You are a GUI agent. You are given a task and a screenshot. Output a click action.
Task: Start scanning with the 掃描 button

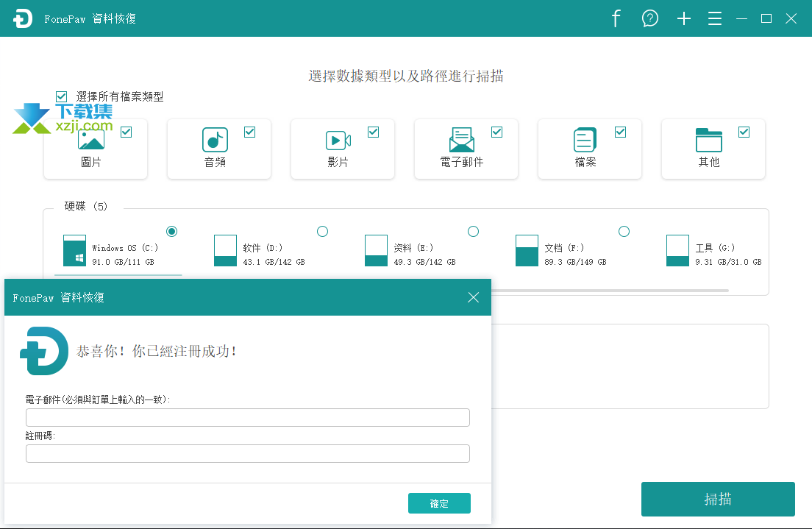(x=718, y=499)
